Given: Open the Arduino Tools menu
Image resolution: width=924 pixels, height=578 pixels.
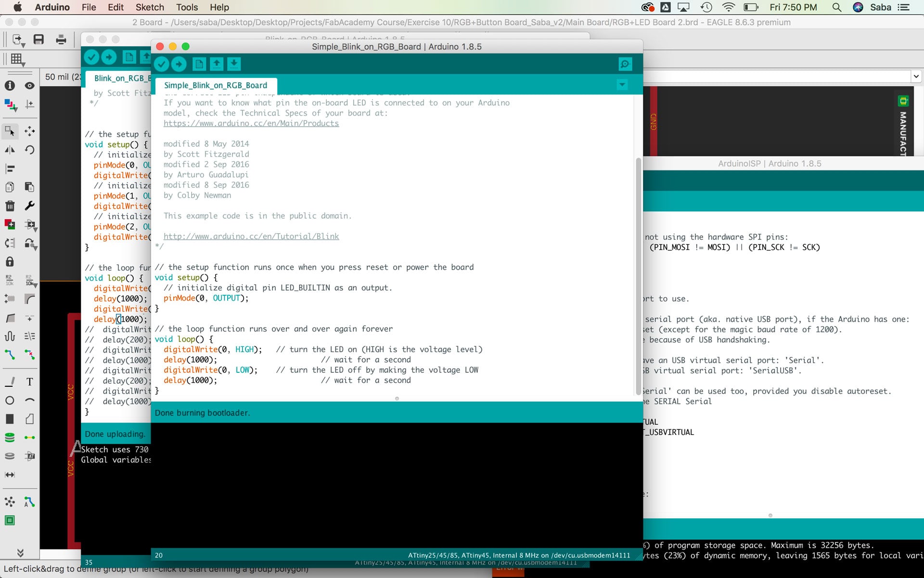Looking at the screenshot, I should pos(187,7).
